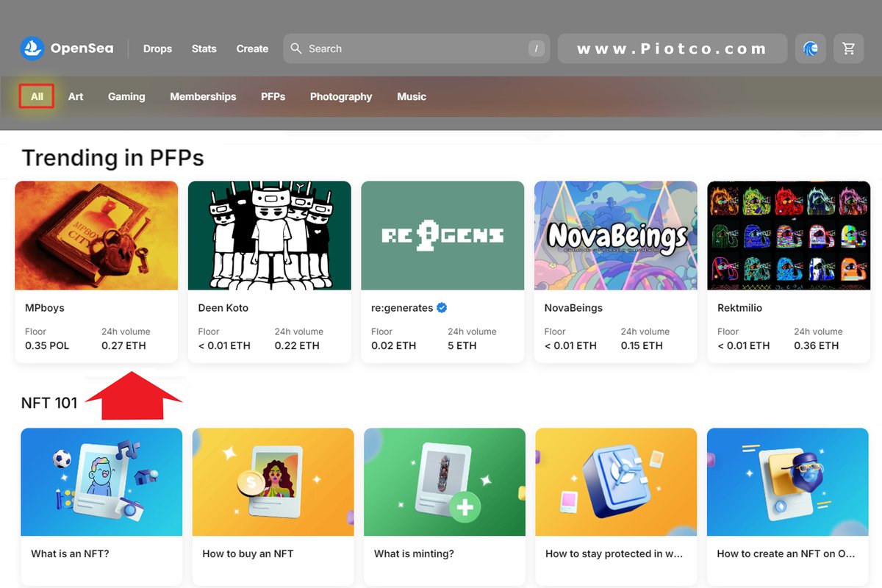Open the Rektmilio collection thumbnail
The image size is (882, 588).
pos(788,235)
